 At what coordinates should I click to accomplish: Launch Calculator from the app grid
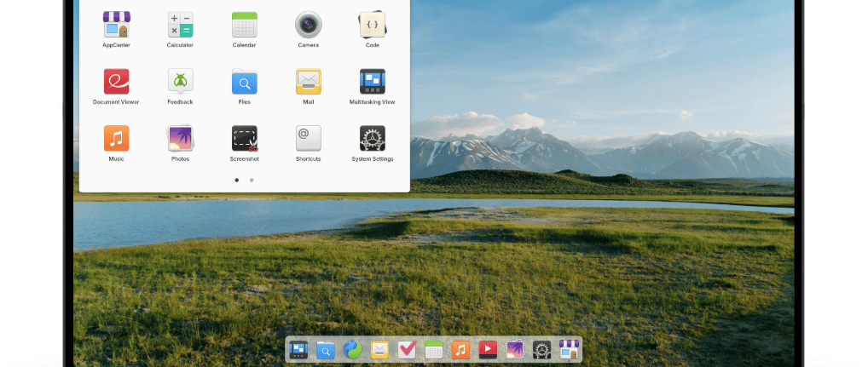(x=181, y=25)
